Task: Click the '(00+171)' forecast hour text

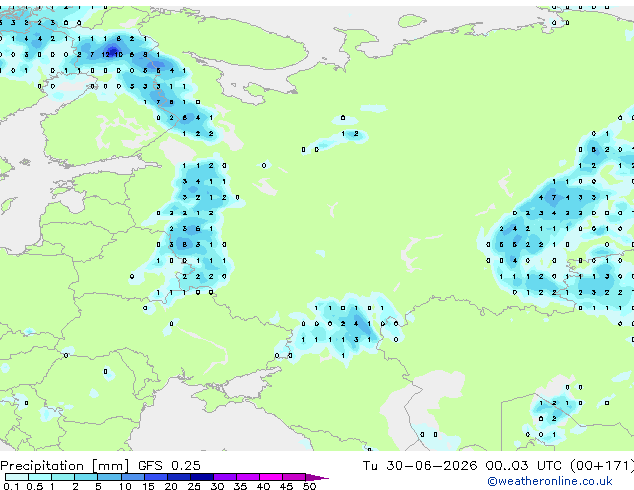Action: 602,465
